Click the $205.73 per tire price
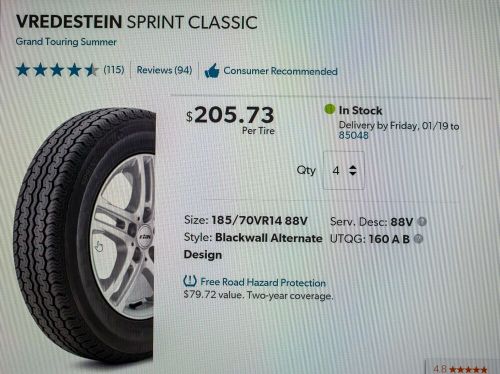500x374 pixels. [x=230, y=115]
